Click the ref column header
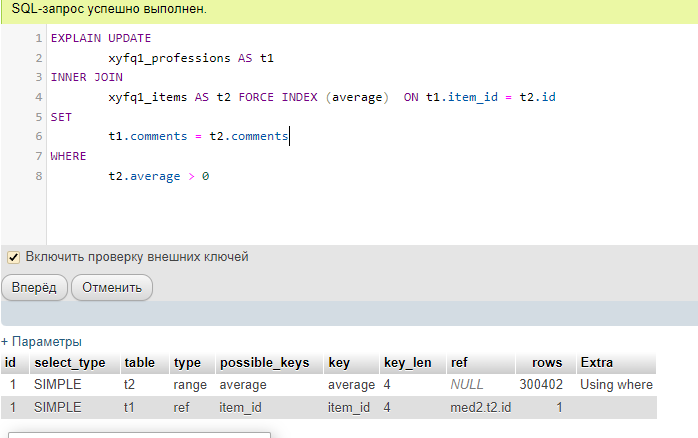Image resolution: width=698 pixels, height=438 pixels. tap(460, 362)
